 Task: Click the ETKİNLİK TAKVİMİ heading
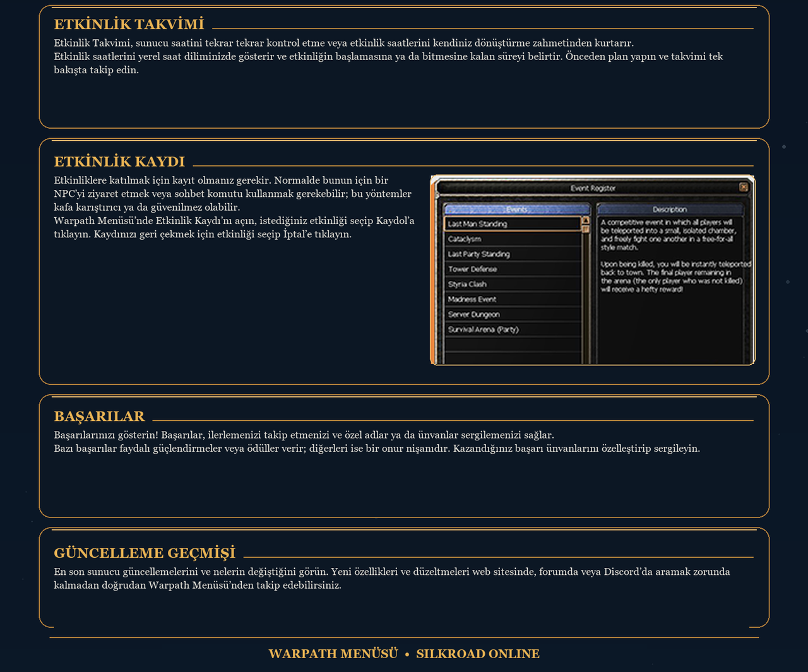(x=129, y=25)
